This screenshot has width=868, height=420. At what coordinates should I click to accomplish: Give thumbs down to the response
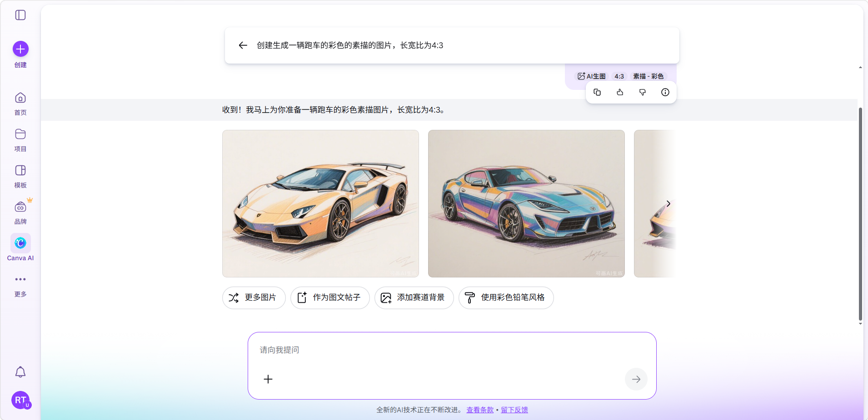coord(643,92)
